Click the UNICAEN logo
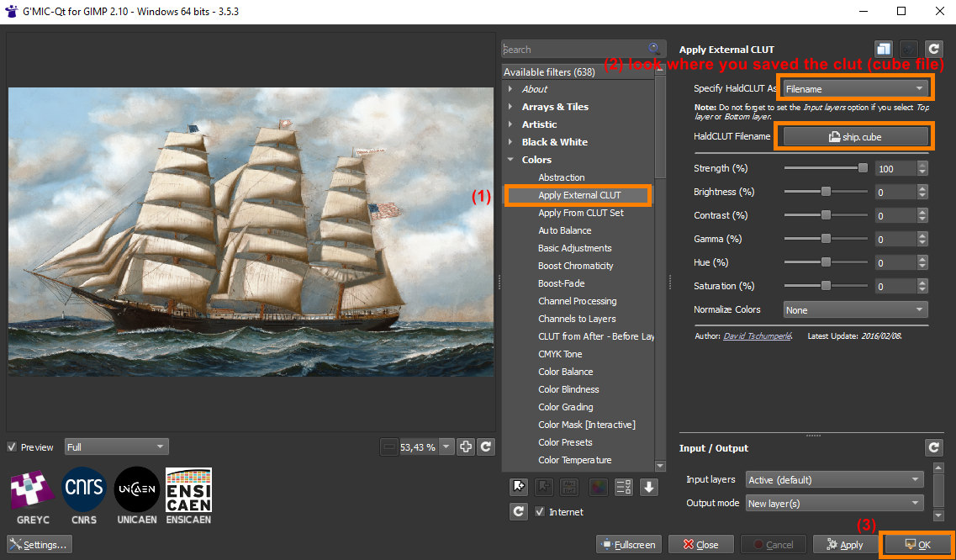956x560 pixels. tap(136, 497)
